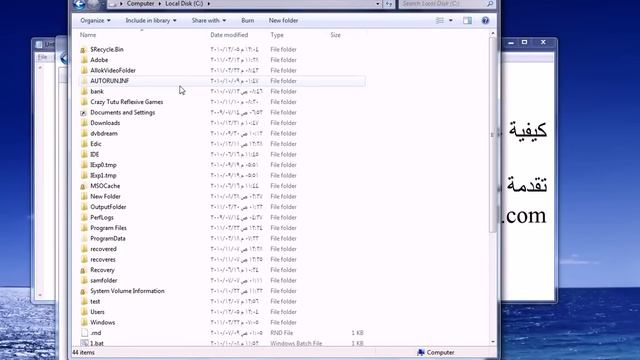Screen dimensions: 640x360
Task: Open the Share with dropdown
Action: click(209, 20)
